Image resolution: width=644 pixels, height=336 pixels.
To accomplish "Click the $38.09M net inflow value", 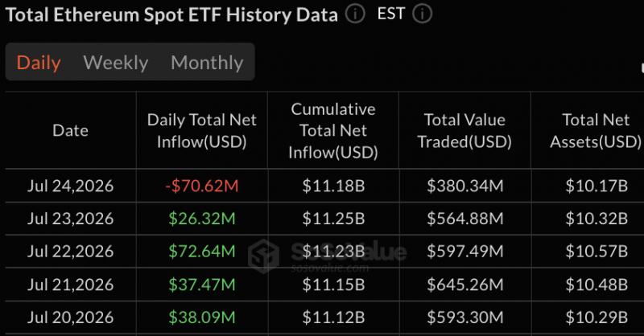I will point(202,318).
